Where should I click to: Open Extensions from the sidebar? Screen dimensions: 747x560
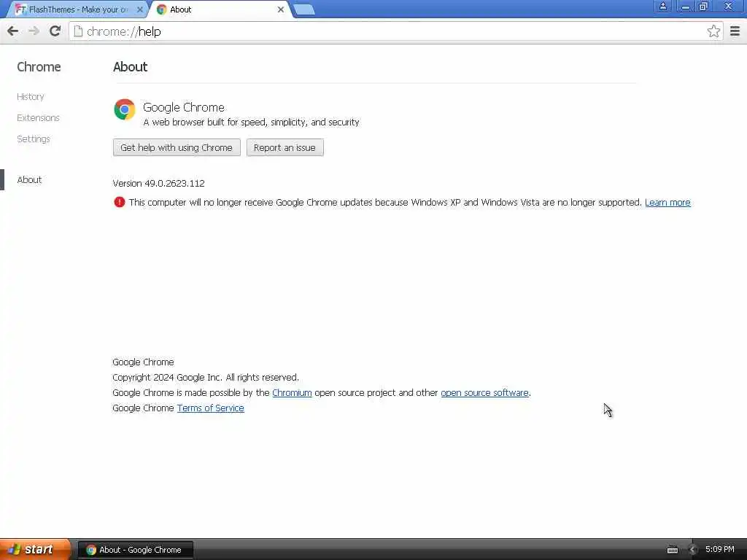tap(38, 117)
